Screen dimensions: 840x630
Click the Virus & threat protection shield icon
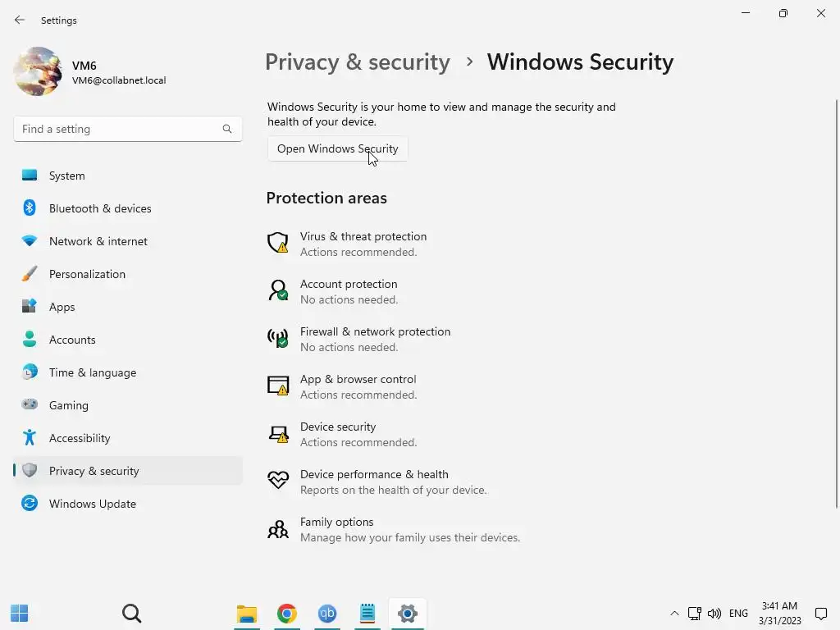[278, 243]
